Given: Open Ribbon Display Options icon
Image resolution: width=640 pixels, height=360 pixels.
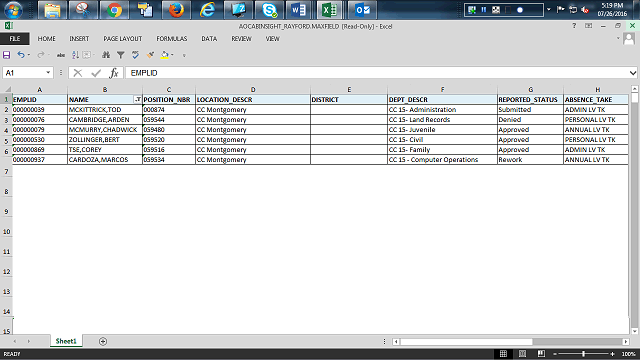Looking at the screenshot, I should [x=588, y=26].
